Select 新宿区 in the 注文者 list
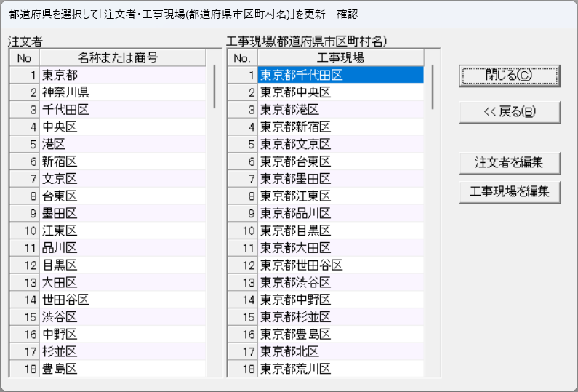This screenshot has height=392, width=578. [x=122, y=162]
